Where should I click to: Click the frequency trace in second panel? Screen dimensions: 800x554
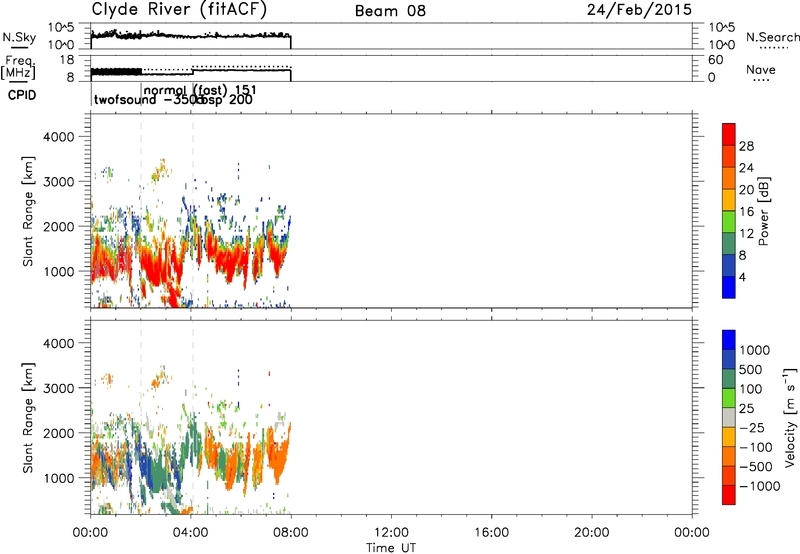coord(191,72)
